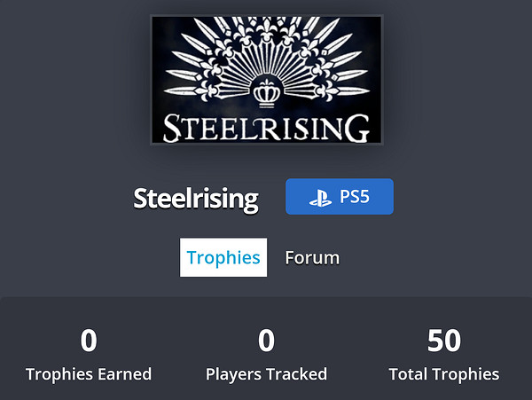This screenshot has height=400, width=532.
Task: Click the "PS5" text on the blue button
Action: point(354,197)
